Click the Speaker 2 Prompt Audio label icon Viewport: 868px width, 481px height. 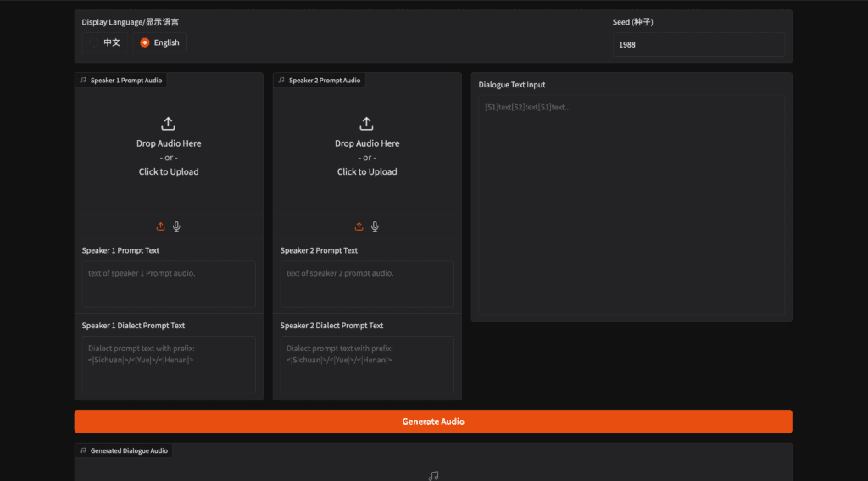click(x=281, y=81)
